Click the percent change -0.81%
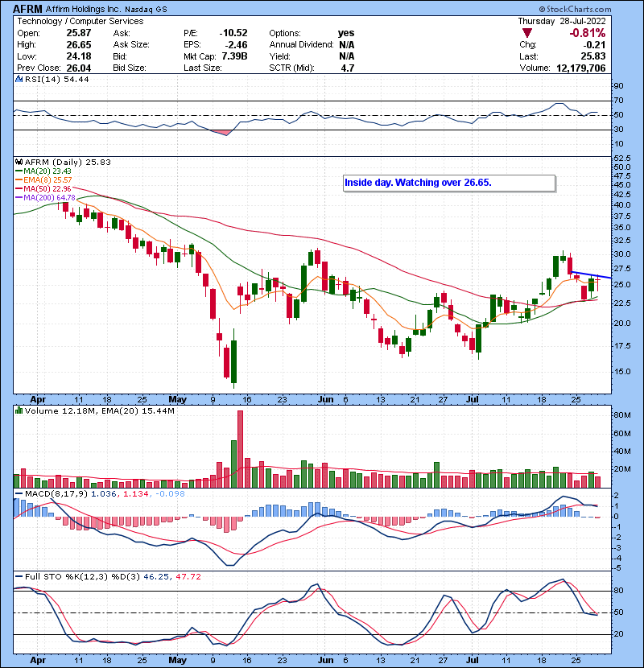 [588, 33]
